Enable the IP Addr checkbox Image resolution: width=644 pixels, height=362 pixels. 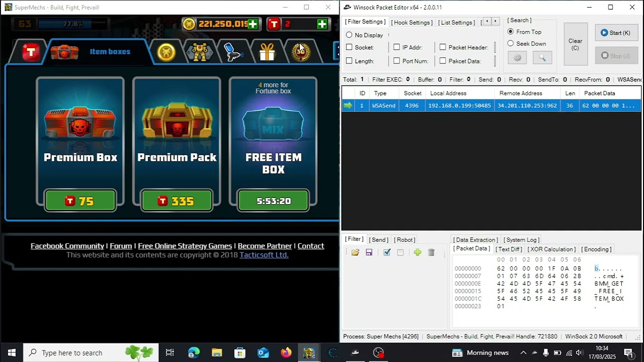396,47
